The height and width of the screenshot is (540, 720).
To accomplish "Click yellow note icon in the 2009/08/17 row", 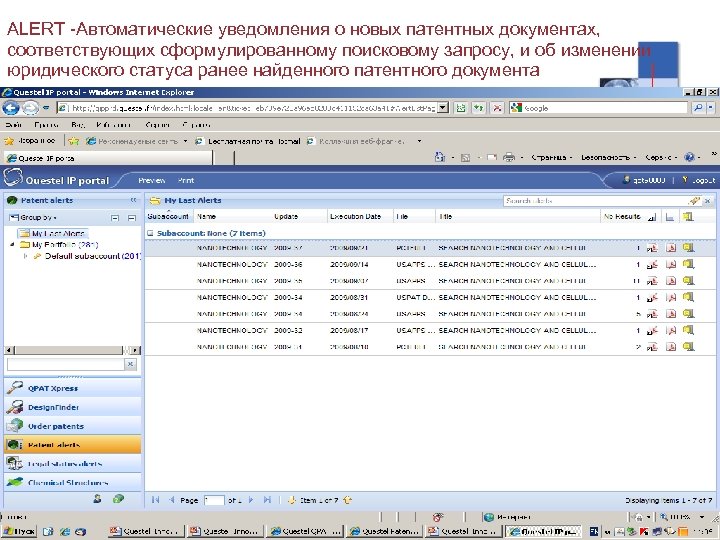I will [x=688, y=330].
